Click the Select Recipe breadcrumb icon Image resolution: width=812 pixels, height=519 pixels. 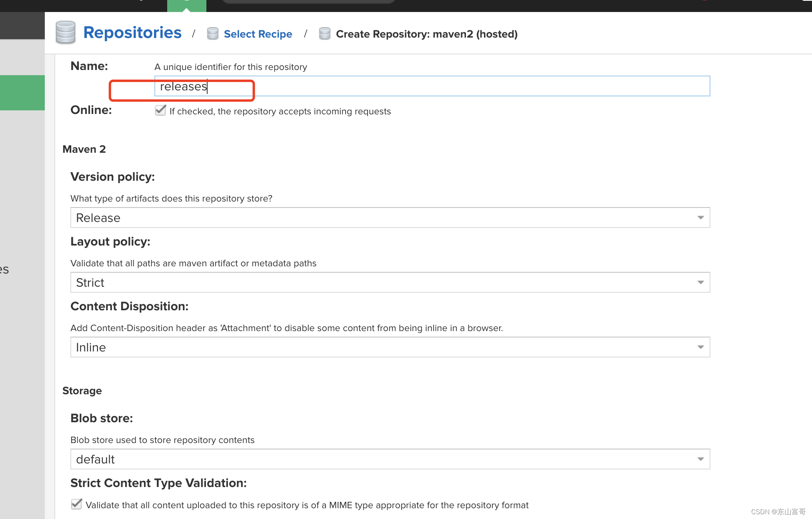(213, 34)
